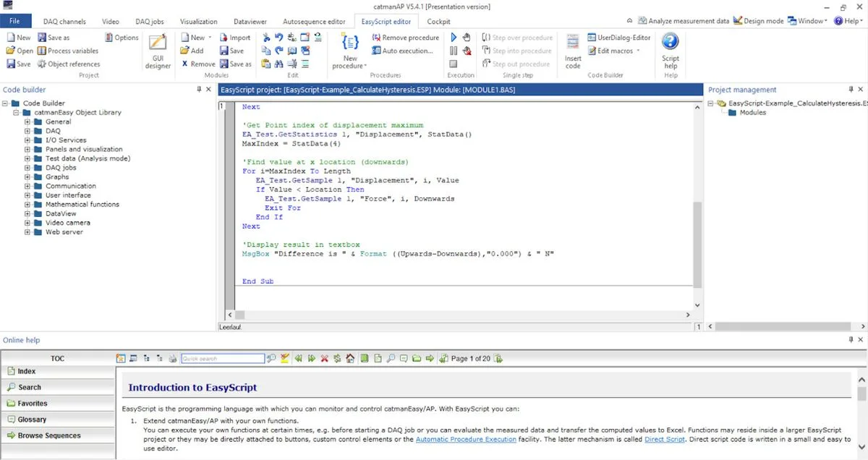Viewport: 868px width, 460px height.
Task: Open the Autosequence editor tab
Action: (x=315, y=22)
